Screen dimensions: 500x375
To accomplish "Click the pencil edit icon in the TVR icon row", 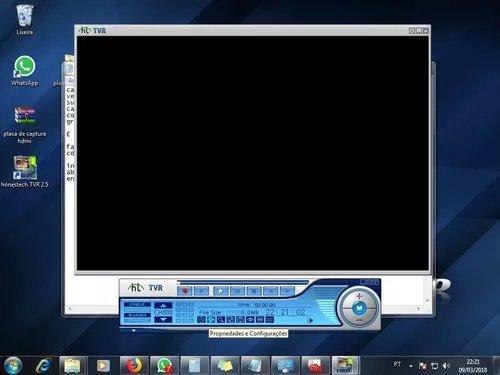I will [231, 320].
